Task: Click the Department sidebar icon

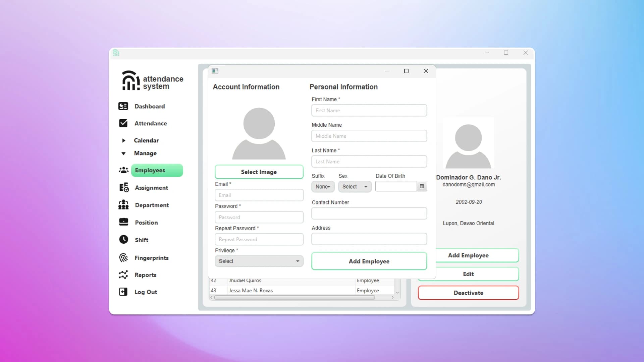Action: 123,205
